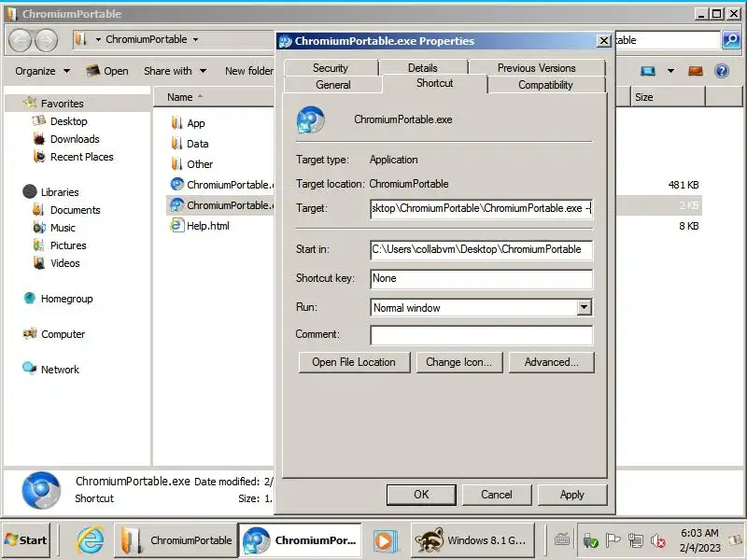Select the 481 KB ChromiumPortable file
Screen dimensions: 747x560
coord(222,185)
